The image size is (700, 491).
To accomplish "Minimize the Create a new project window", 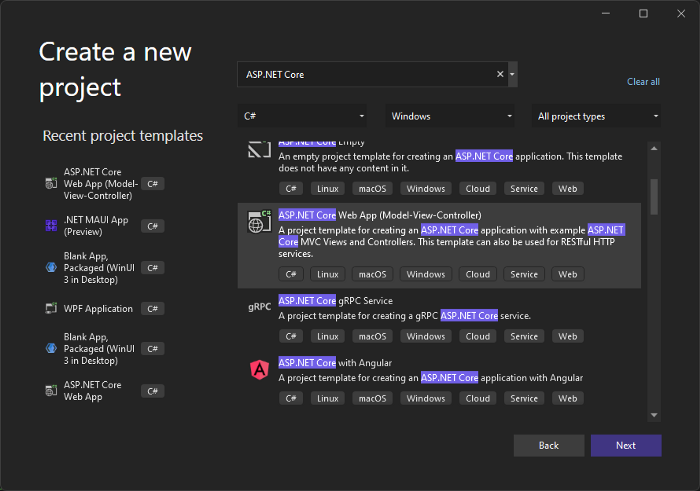I will coord(606,13).
